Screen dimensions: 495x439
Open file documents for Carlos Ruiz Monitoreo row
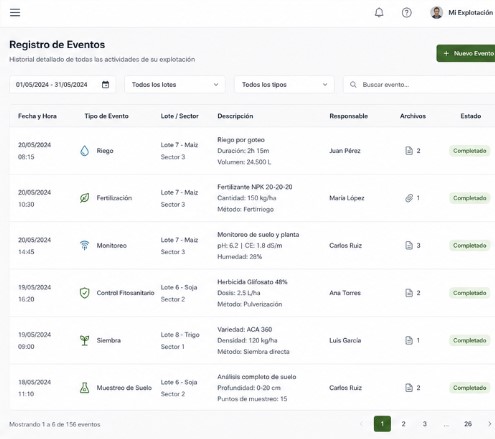click(409, 246)
